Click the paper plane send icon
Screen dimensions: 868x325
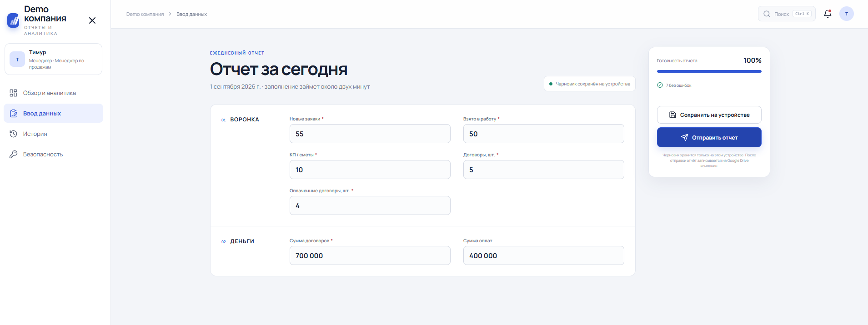click(684, 137)
